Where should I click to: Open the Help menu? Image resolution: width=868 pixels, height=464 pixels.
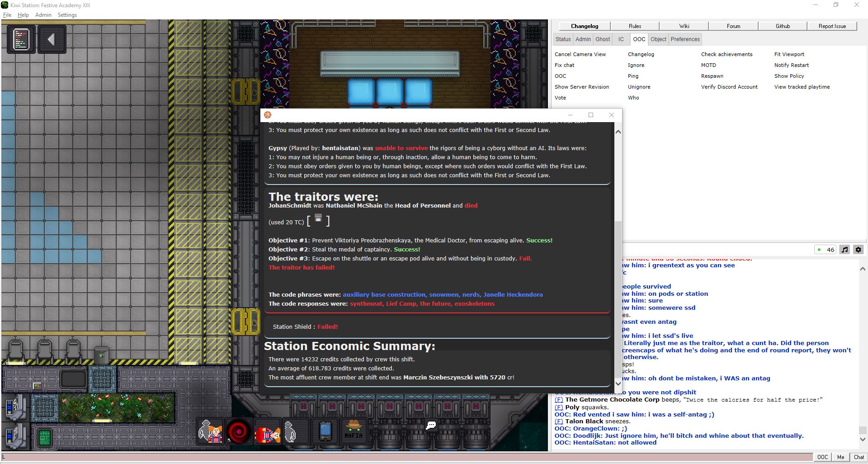pos(23,15)
